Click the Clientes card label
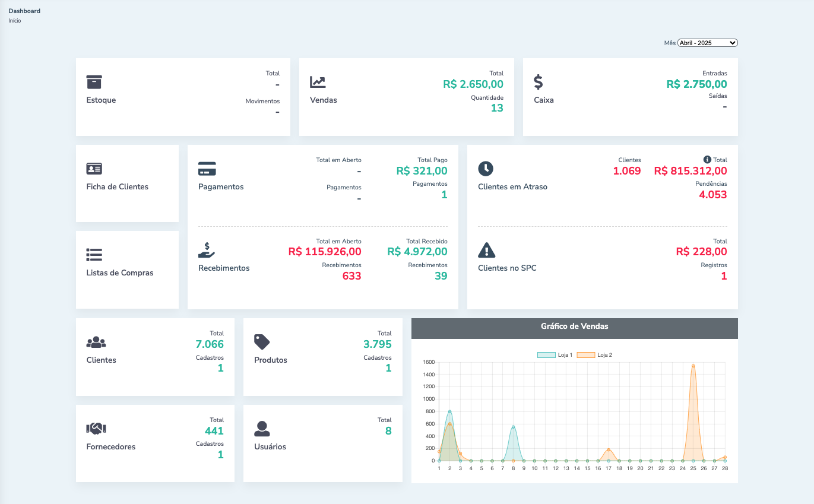Viewport: 814px width, 504px height. pos(102,360)
